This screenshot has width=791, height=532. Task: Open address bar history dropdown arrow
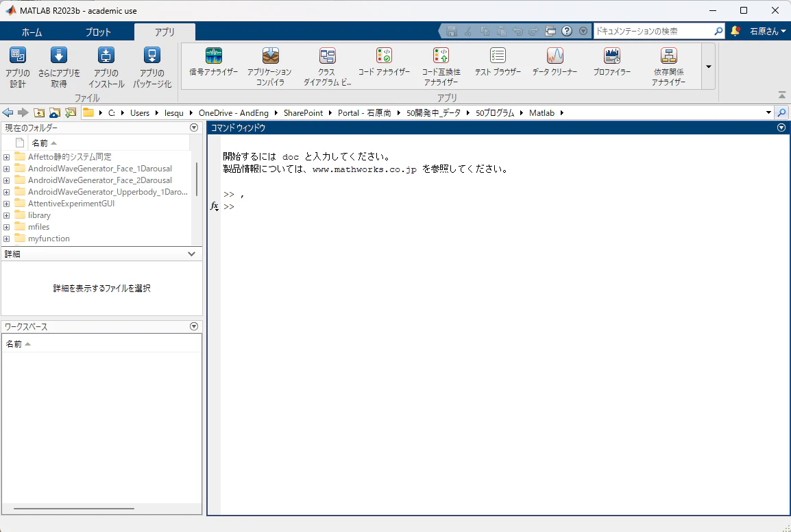[x=769, y=112]
